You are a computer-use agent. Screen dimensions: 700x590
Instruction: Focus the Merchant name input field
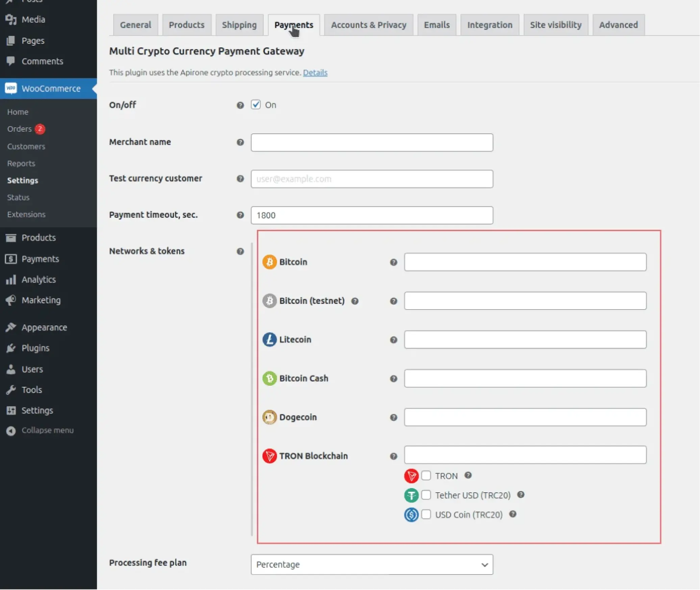tap(372, 143)
